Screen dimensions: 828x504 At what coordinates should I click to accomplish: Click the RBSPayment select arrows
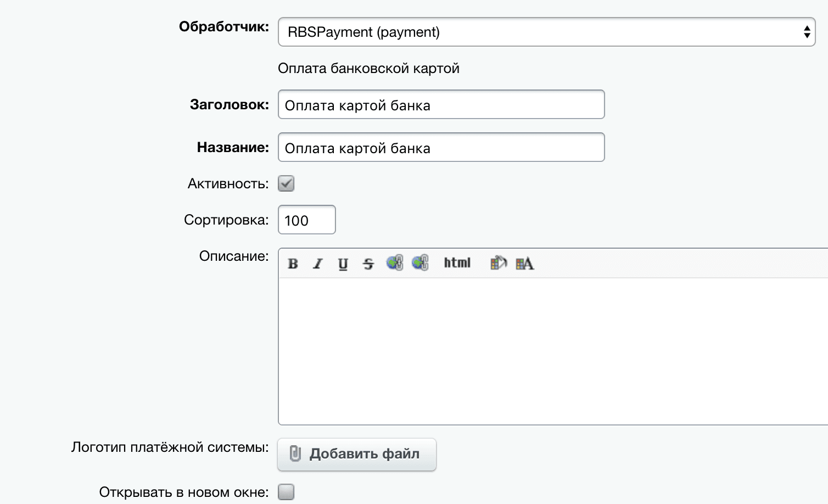(807, 32)
